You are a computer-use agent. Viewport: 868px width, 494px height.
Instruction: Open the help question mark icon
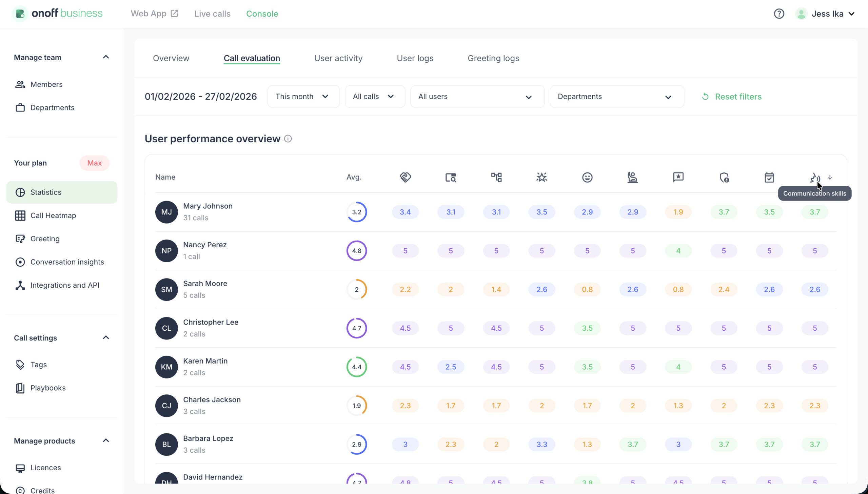coord(779,14)
